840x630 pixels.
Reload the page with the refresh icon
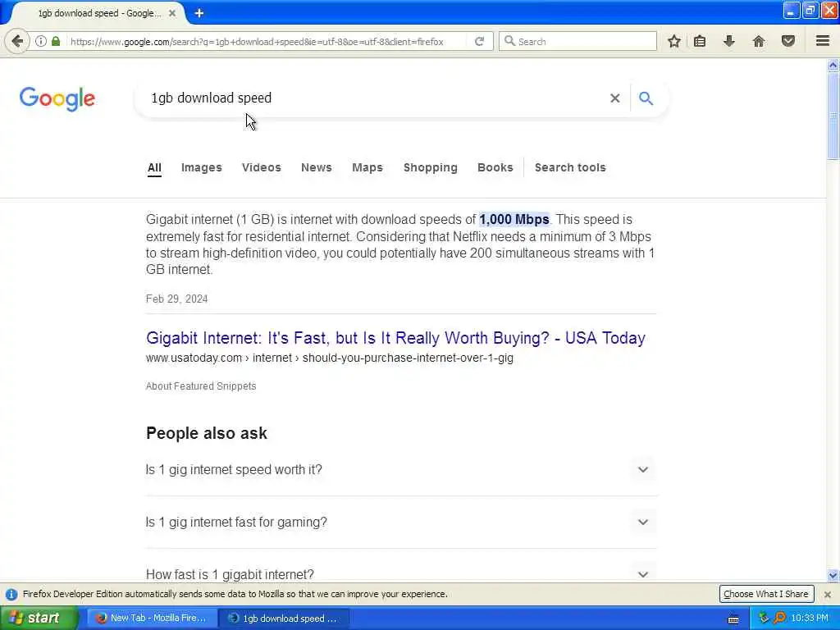[479, 41]
